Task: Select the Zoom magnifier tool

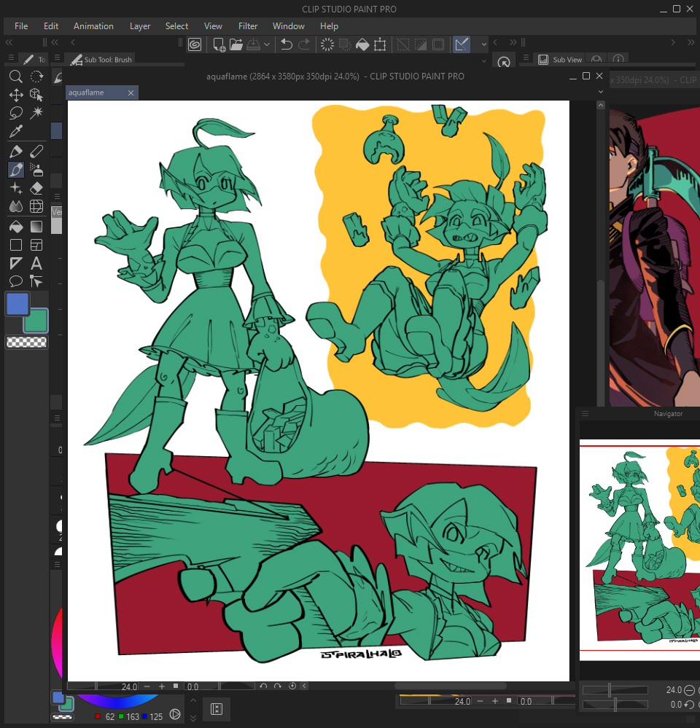Action: [x=15, y=77]
